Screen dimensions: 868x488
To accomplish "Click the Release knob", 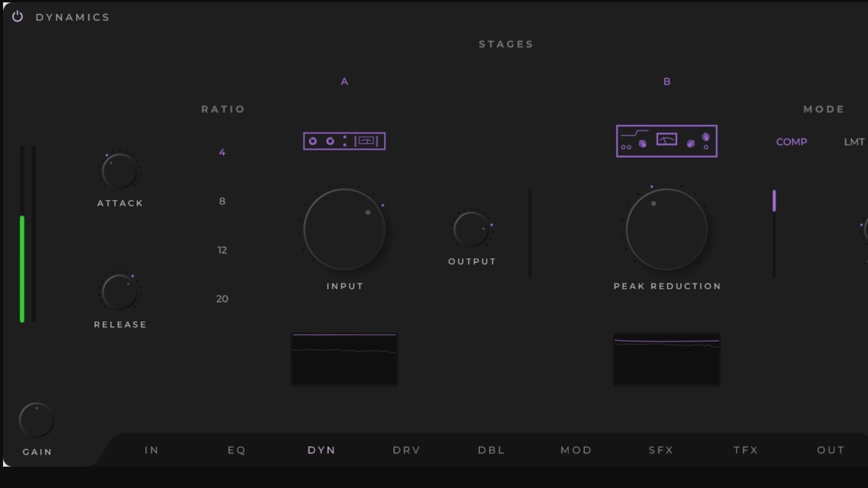I will [x=119, y=292].
